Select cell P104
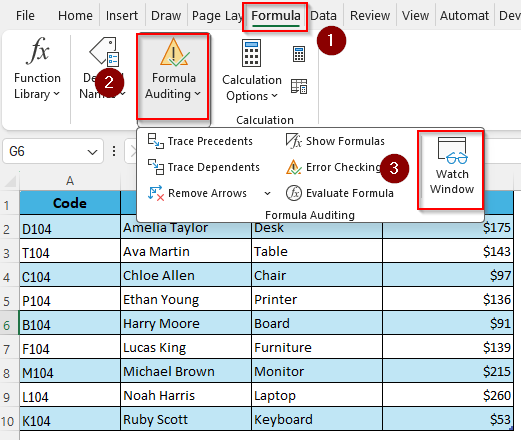This screenshot has width=521, height=440. click(x=70, y=300)
